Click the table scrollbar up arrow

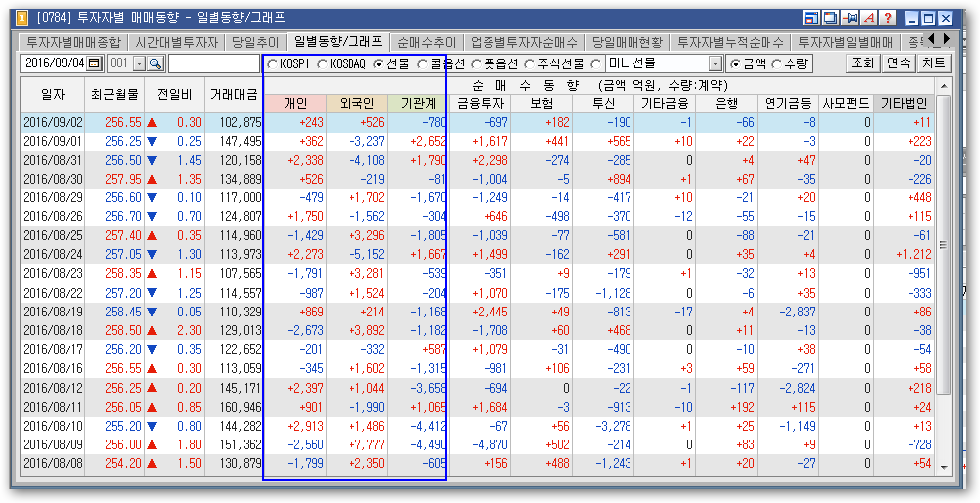tap(943, 86)
